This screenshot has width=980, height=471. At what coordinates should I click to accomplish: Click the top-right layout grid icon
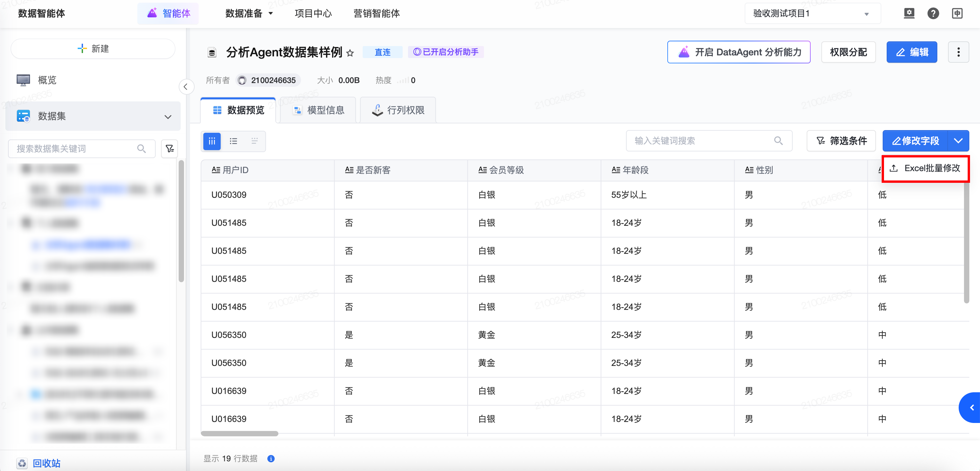[957, 13]
